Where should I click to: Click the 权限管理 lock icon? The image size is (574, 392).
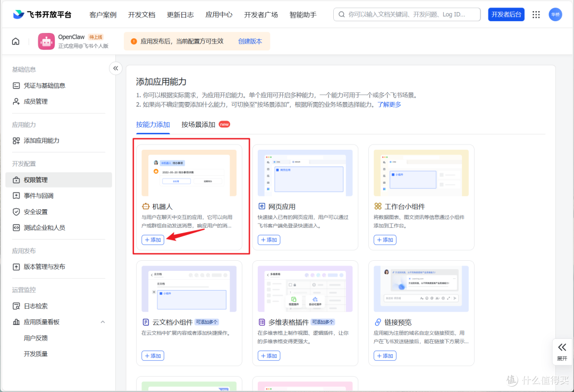[16, 180]
